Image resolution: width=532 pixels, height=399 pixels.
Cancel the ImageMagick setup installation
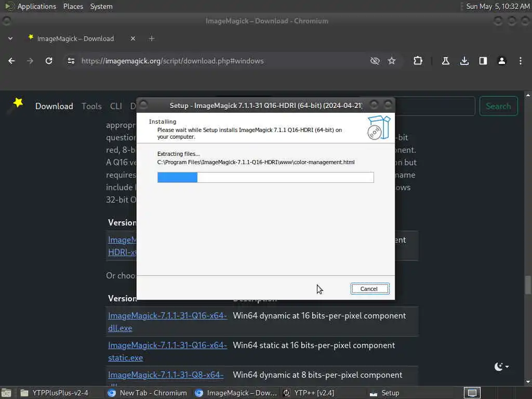point(370,289)
